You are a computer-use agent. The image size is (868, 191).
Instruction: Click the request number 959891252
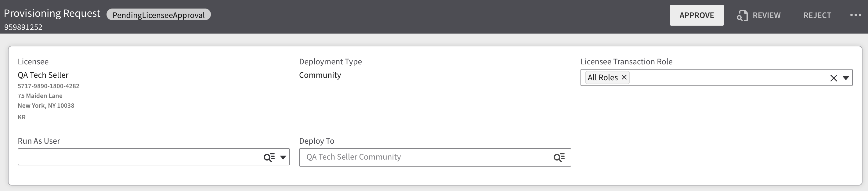coord(23,27)
